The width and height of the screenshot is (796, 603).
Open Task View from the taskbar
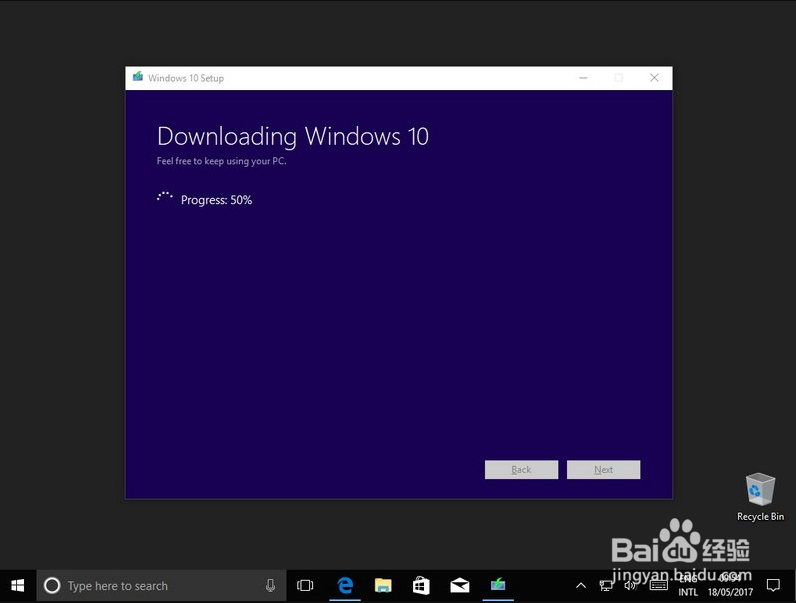coord(305,586)
